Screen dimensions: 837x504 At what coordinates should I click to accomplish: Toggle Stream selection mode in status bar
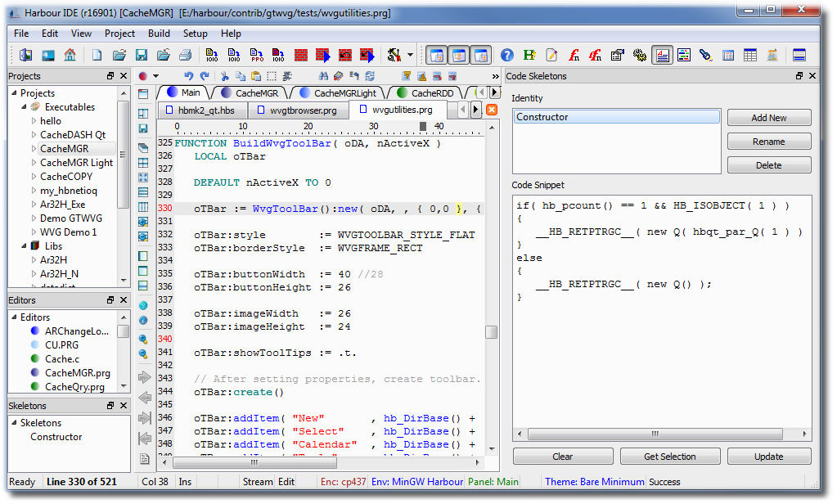[x=257, y=482]
